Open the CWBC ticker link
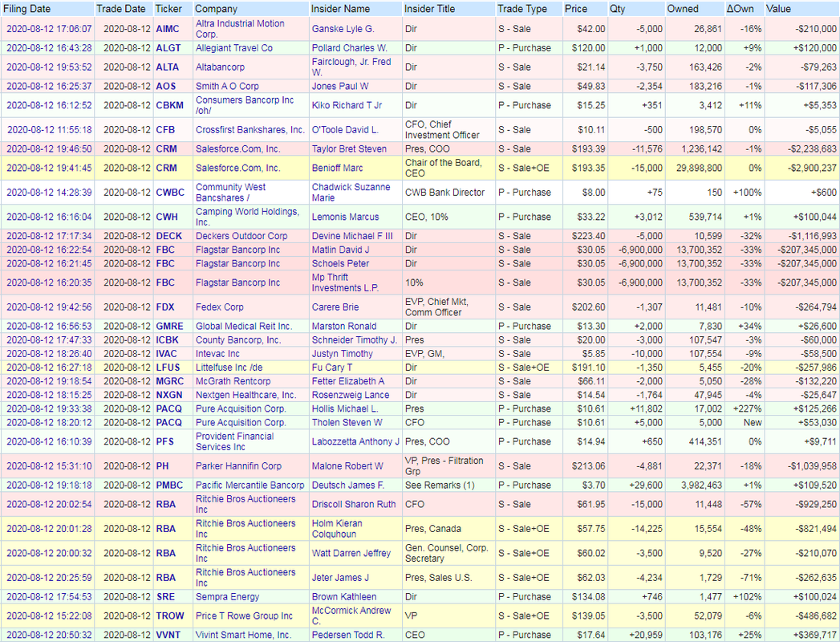Screen dimensions: 840x642 pyautogui.click(x=170, y=193)
